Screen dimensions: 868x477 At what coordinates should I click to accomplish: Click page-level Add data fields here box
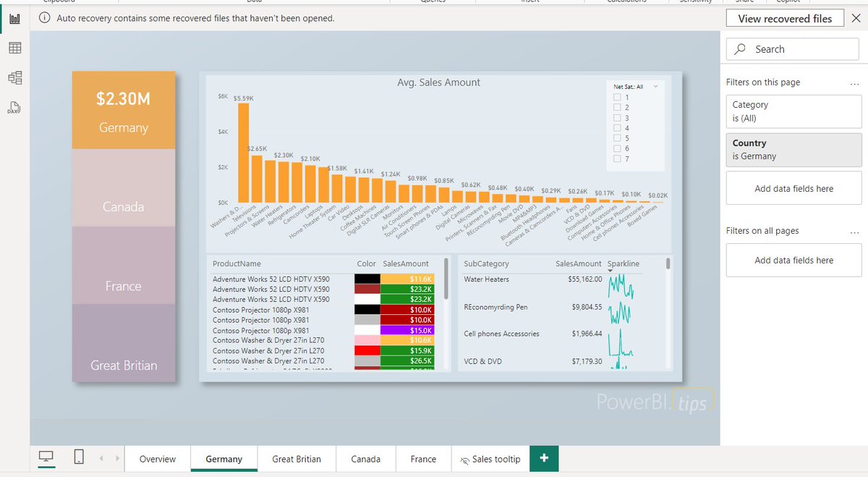point(793,188)
